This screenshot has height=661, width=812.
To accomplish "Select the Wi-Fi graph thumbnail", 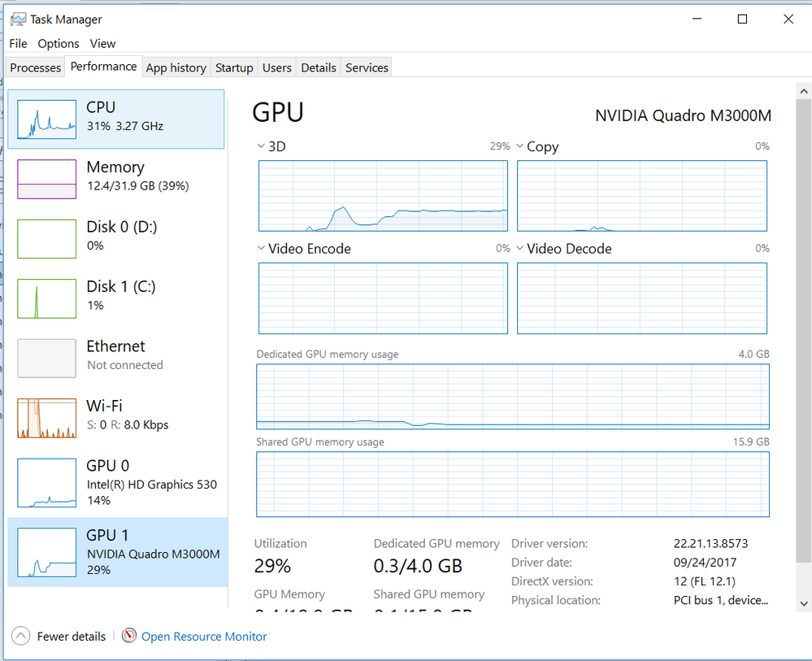I will click(x=46, y=418).
